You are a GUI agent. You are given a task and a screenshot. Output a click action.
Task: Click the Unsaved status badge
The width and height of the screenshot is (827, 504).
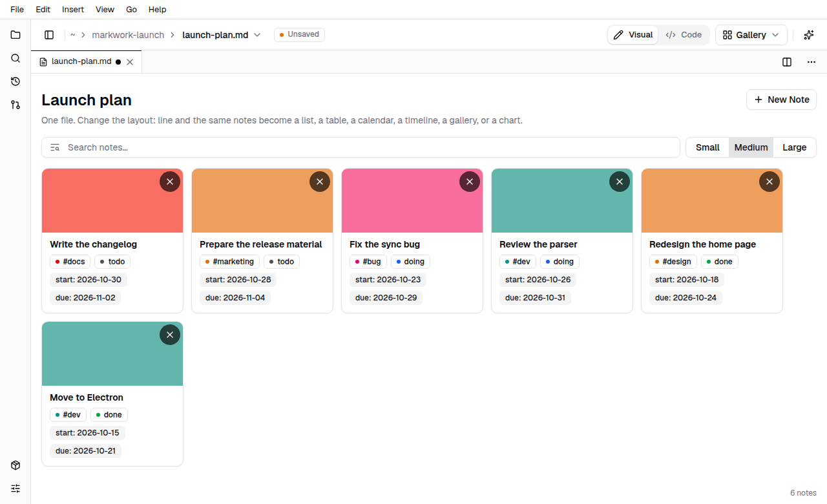(299, 35)
